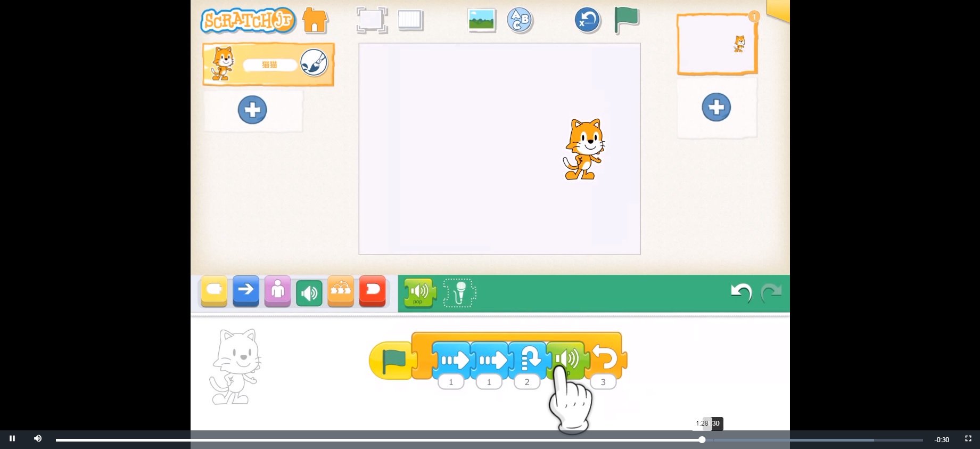
Task: Tap the green flag start block in script
Action: (393, 361)
